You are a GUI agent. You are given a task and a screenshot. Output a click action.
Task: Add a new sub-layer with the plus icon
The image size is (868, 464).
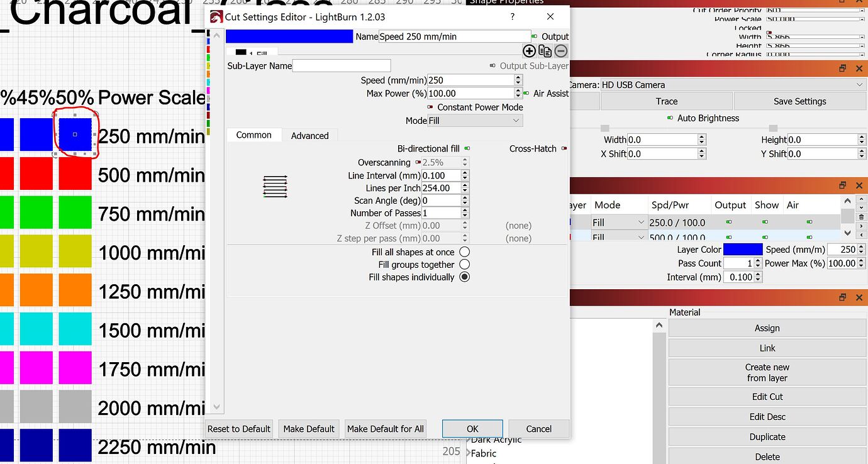click(x=529, y=51)
